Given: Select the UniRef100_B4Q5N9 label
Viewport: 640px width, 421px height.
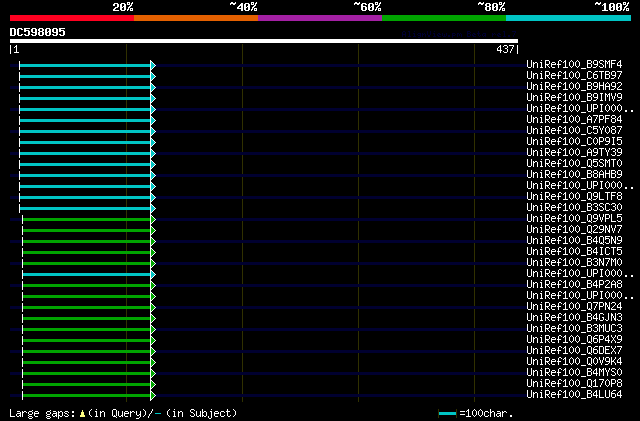Looking at the screenshot, I should point(574,241).
